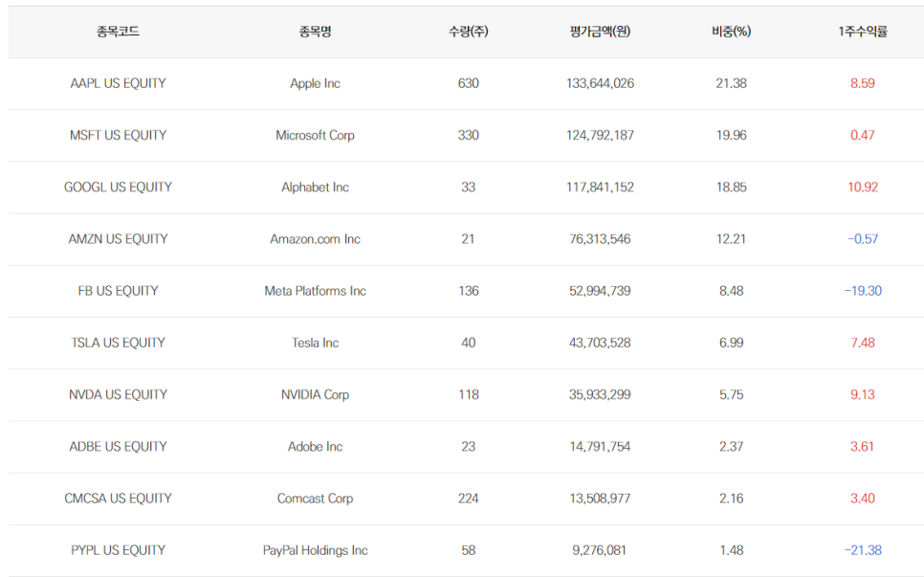
Task: Click the valuation amount 35,933,299
Action: (x=600, y=394)
